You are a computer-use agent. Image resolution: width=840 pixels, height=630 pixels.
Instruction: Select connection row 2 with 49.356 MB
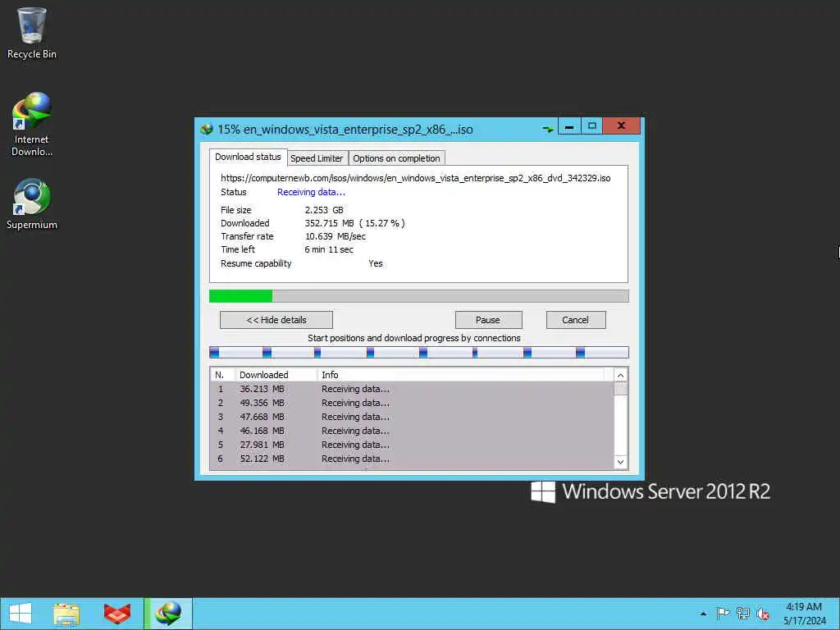pos(412,403)
